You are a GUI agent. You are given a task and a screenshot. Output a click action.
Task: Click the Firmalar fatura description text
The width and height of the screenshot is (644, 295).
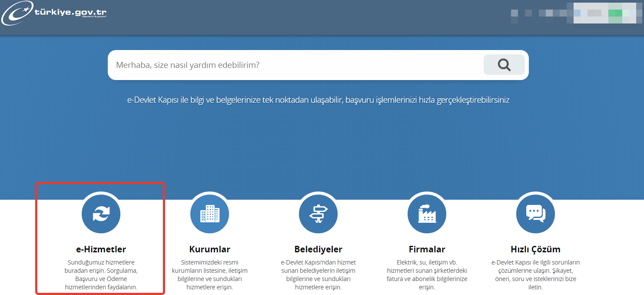[x=427, y=274]
